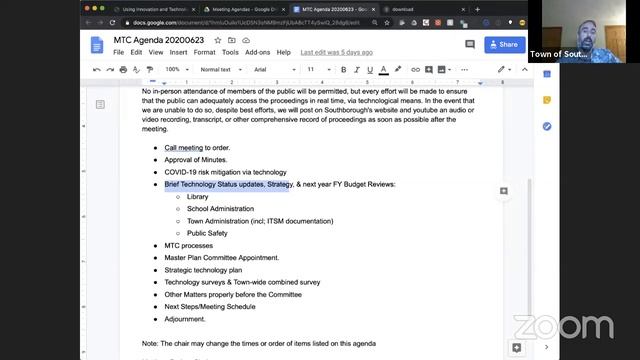
Task: Open Tasks in the side panel
Action: [x=547, y=126]
